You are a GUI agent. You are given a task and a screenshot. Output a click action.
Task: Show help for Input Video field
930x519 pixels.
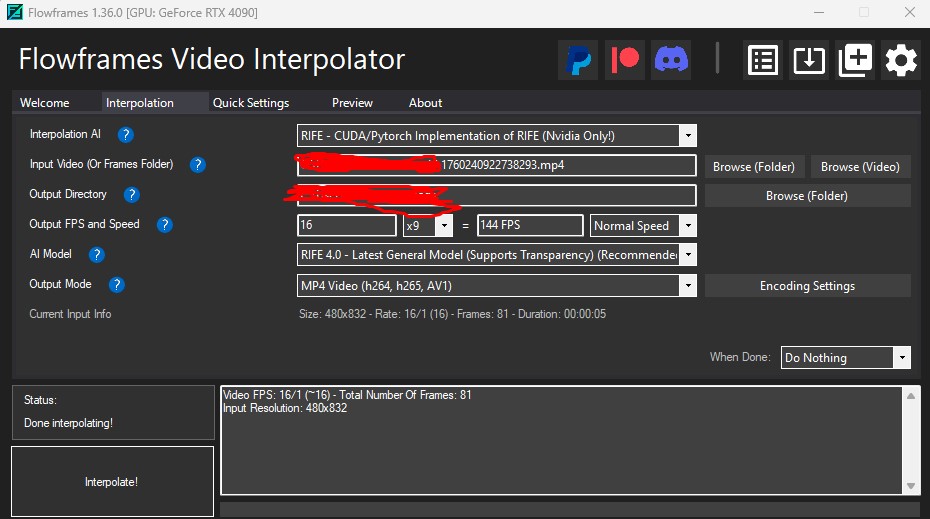[198, 164]
